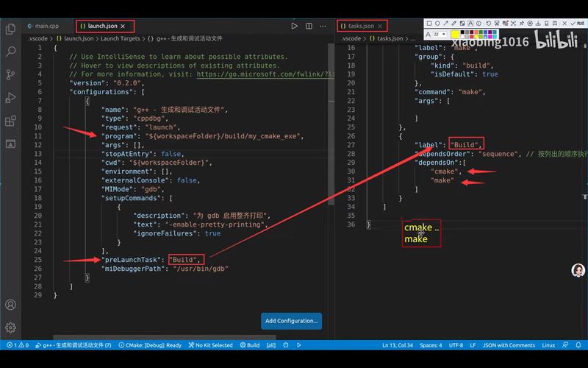Click the Add Configuration... button
Screen dimensions: 588x368
(x=291, y=321)
